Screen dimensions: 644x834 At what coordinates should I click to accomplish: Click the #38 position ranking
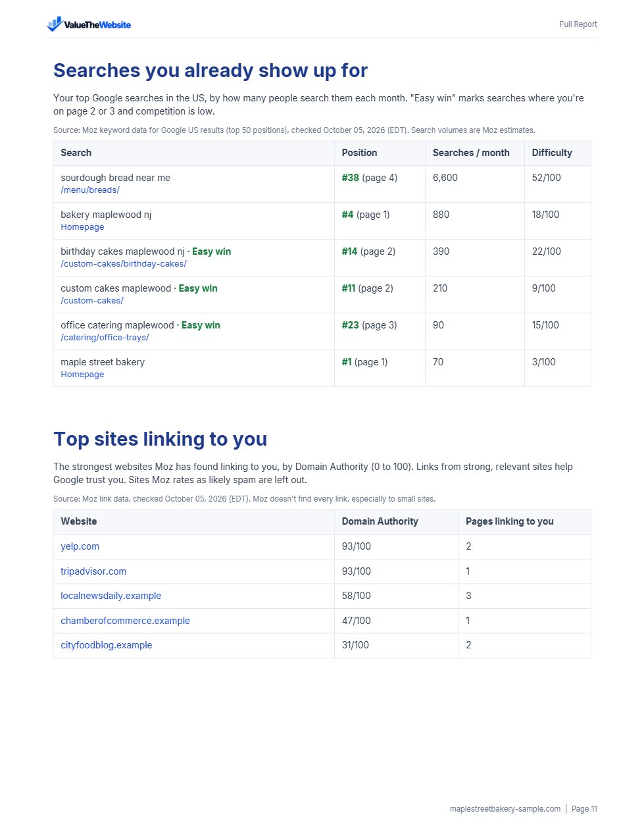(351, 178)
